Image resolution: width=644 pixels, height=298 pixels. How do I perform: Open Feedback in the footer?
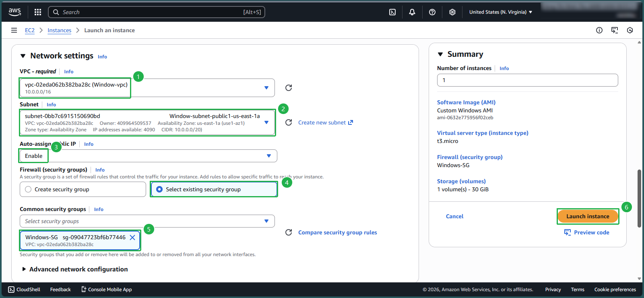pos(60,290)
